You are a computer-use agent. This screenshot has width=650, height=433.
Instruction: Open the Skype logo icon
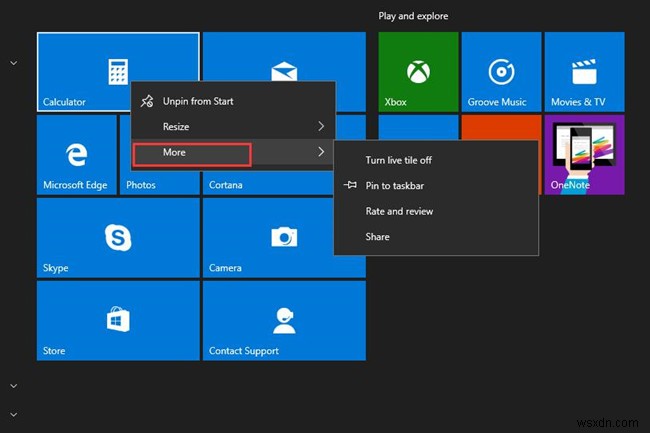click(118, 237)
